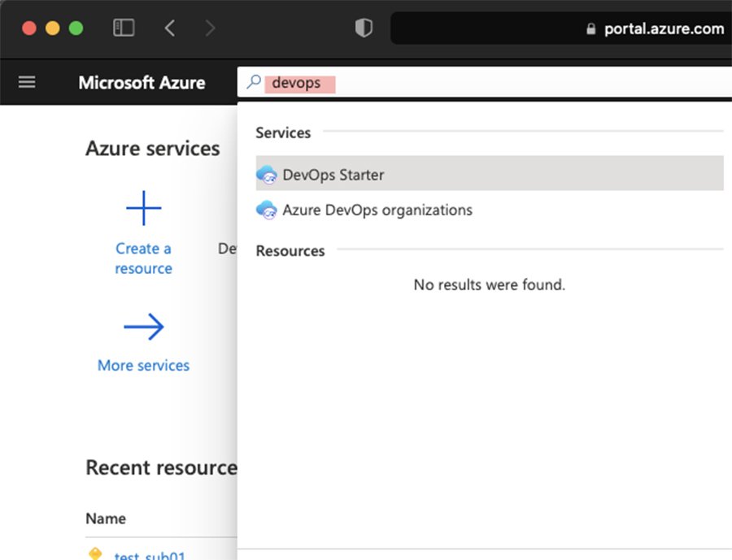
Task: Click the DevOps Starter service icon
Action: tap(268, 173)
